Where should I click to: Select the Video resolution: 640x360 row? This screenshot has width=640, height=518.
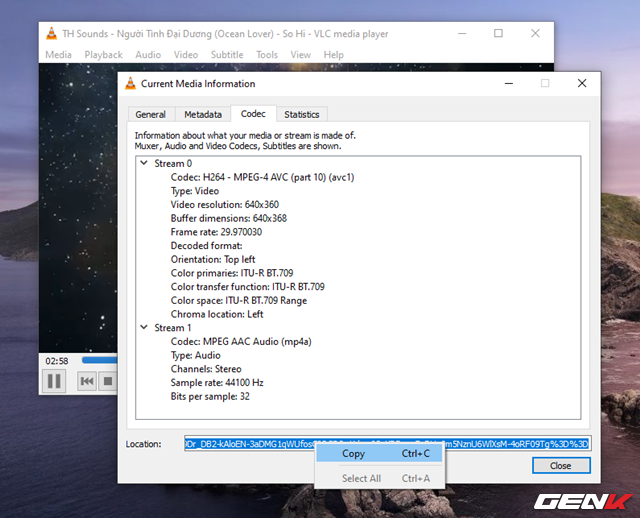[225, 205]
